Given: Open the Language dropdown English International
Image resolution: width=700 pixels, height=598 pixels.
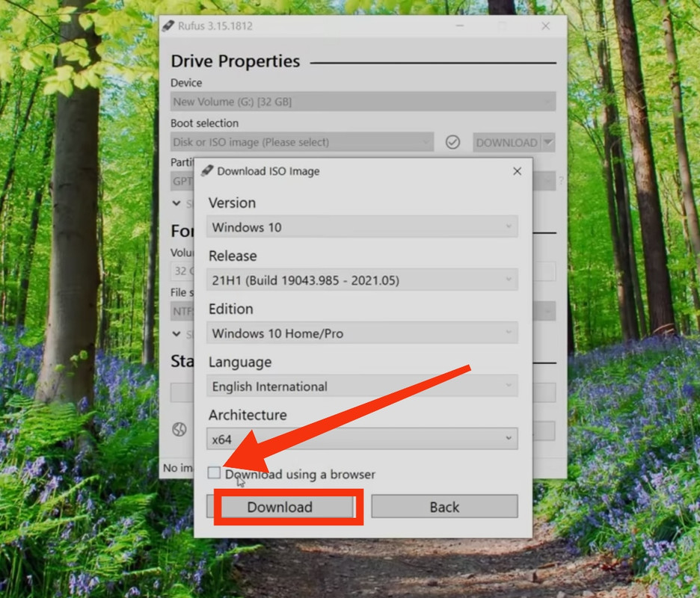Looking at the screenshot, I should coord(362,386).
